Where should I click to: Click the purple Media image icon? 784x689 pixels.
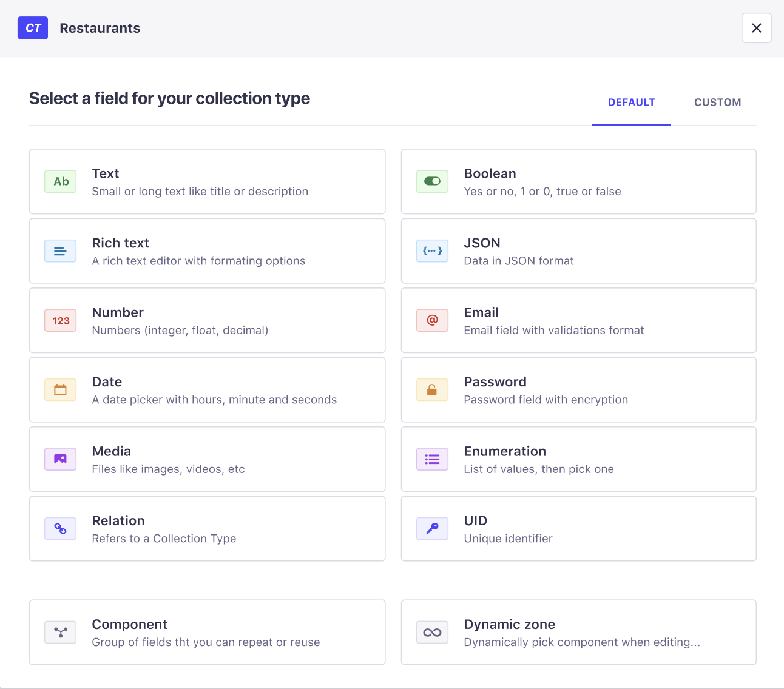[x=61, y=459]
